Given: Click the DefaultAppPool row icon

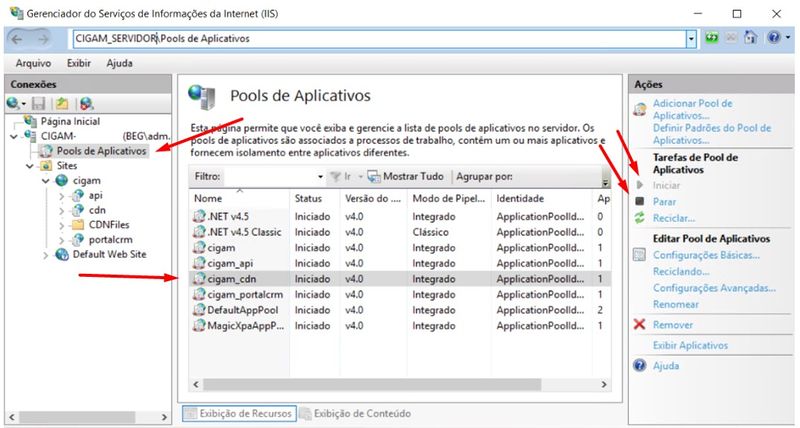Looking at the screenshot, I should tap(199, 310).
